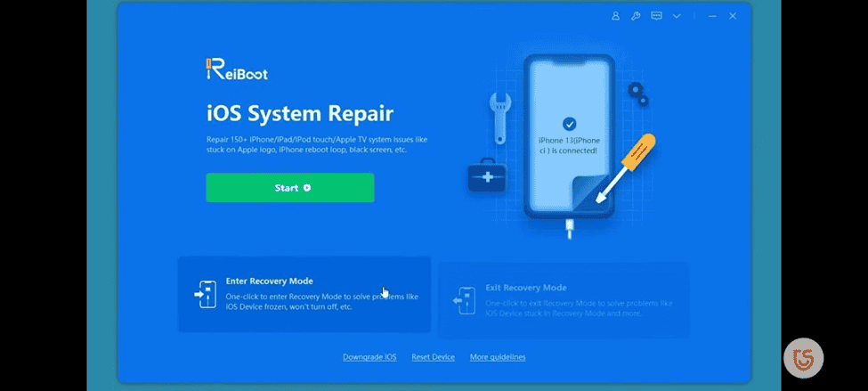Click the 'iPhone 13 is connected!' text
Screen dimensions: 868x391
point(569,145)
